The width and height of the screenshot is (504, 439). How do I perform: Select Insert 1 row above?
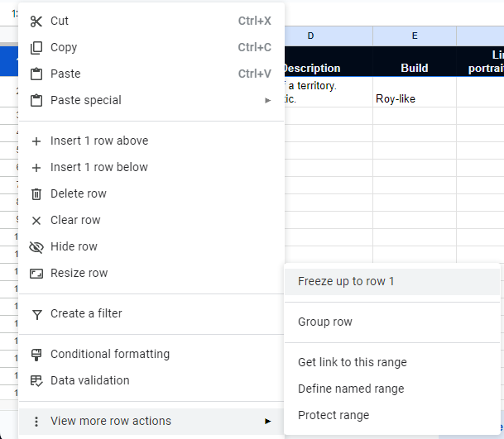tap(99, 141)
